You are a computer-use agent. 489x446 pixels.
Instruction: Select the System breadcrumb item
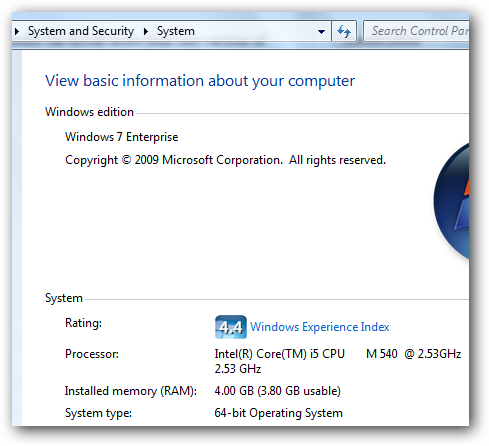tap(176, 31)
